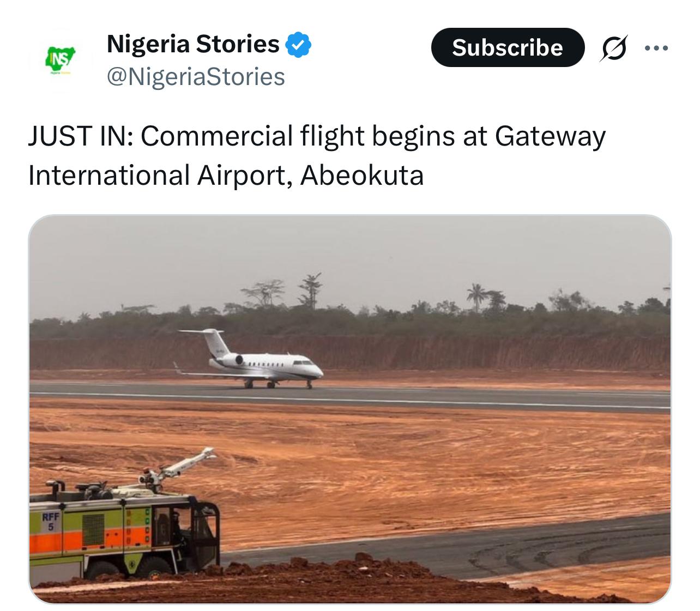Open the Grok explain-post icon

[614, 48]
